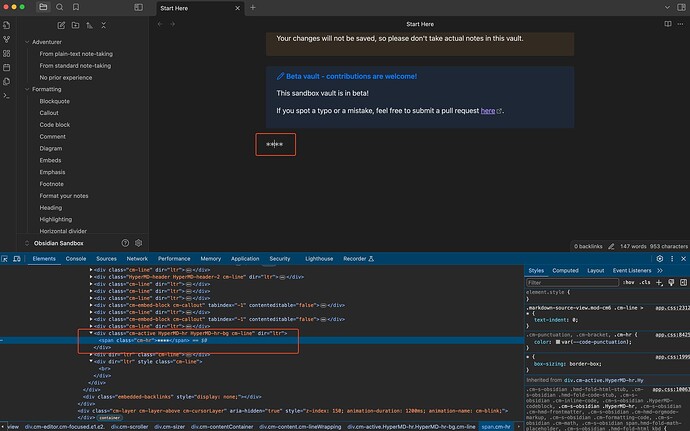Collapse the cm-active HyperMD-hr div node
The width and height of the screenshot is (690, 431).
(91, 333)
